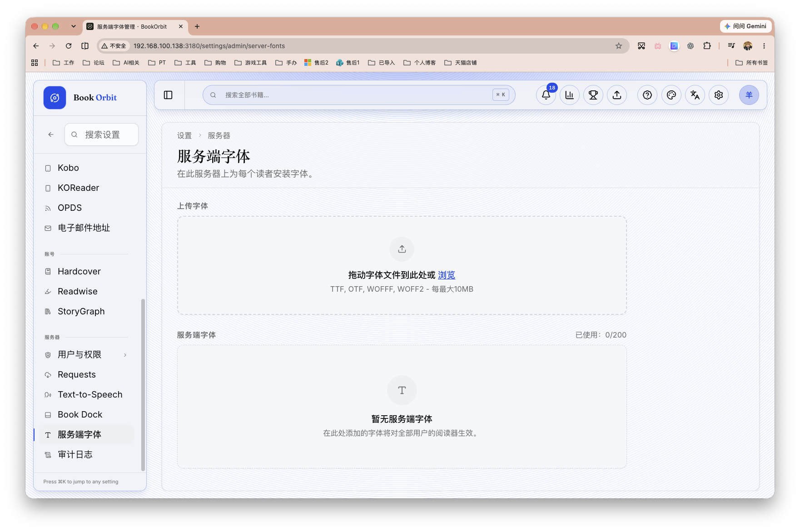Open 电子邮件地址 settings
Image resolution: width=800 pixels, height=532 pixels.
(x=86, y=228)
